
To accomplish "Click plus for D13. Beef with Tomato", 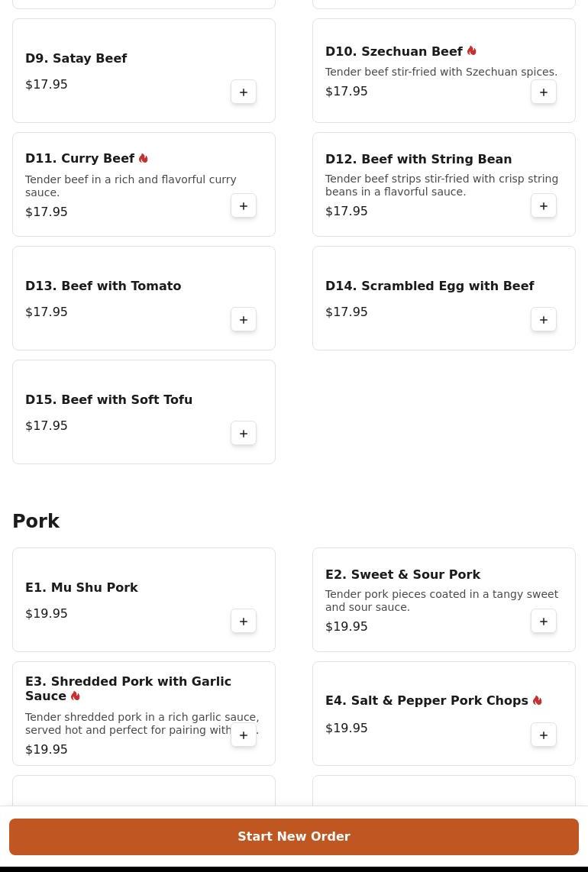I will [244, 320].
